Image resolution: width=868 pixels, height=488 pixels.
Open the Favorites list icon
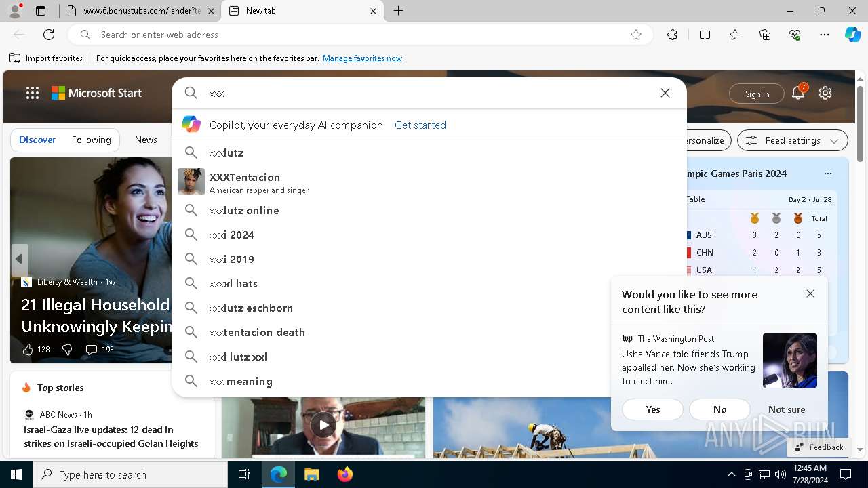pyautogui.click(x=735, y=35)
